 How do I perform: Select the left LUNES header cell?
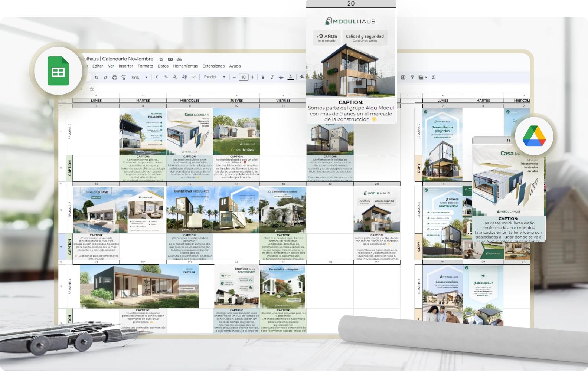point(96,101)
